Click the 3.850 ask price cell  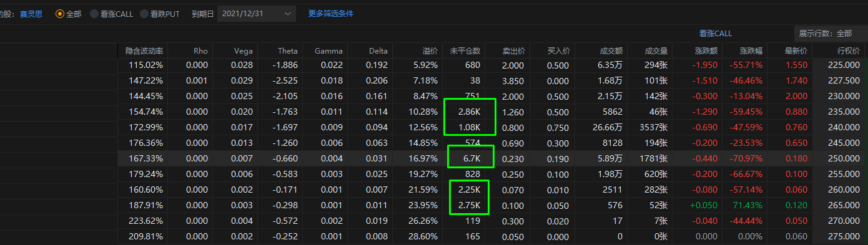[513, 80]
